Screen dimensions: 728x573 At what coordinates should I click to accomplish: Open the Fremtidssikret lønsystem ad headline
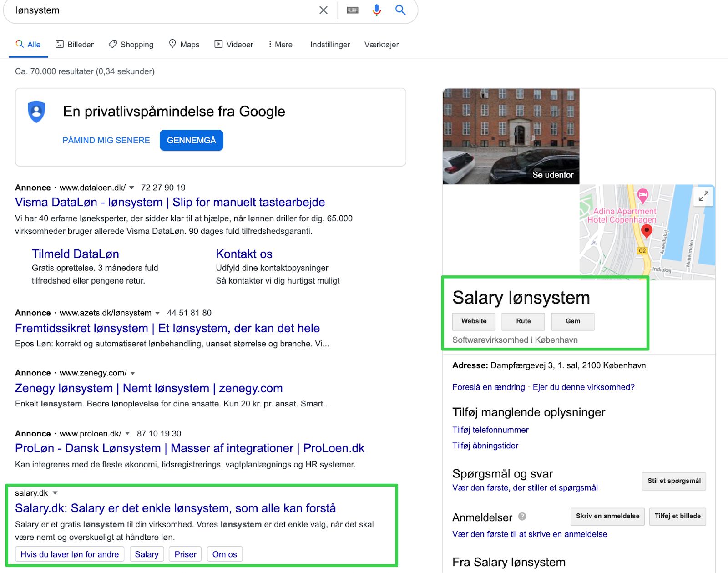(x=167, y=328)
